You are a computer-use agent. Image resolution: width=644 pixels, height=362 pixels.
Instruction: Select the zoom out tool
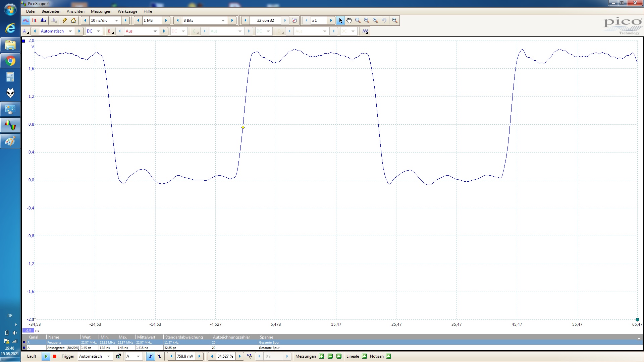[375, 20]
